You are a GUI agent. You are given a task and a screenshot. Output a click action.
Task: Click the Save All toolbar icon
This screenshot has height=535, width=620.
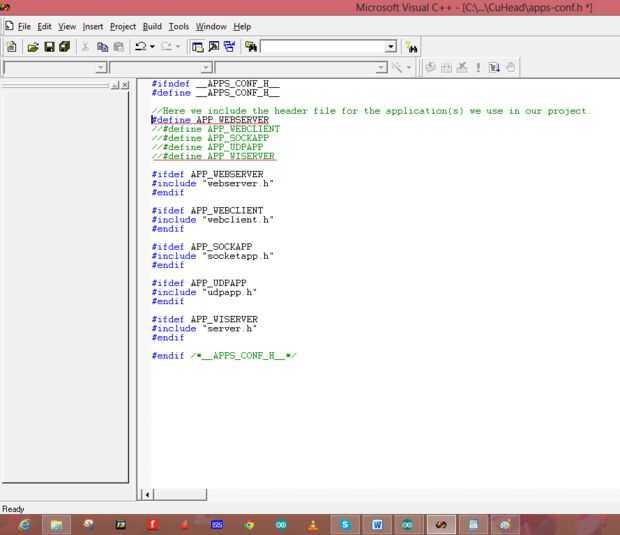click(64, 47)
